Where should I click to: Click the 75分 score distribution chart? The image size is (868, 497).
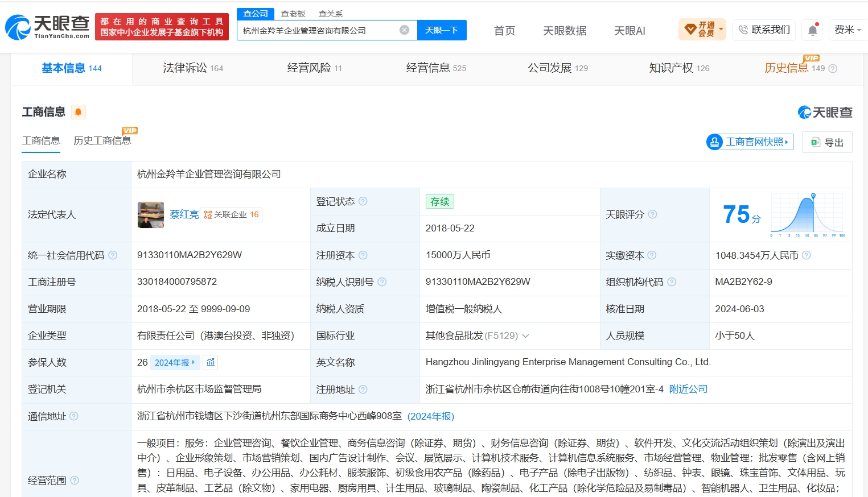(x=807, y=214)
